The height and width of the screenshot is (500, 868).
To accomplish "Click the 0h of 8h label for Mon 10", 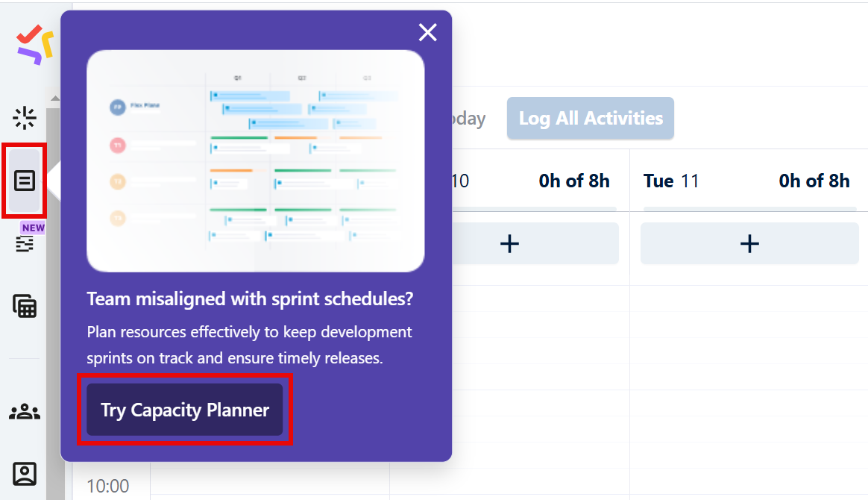I will (574, 181).
